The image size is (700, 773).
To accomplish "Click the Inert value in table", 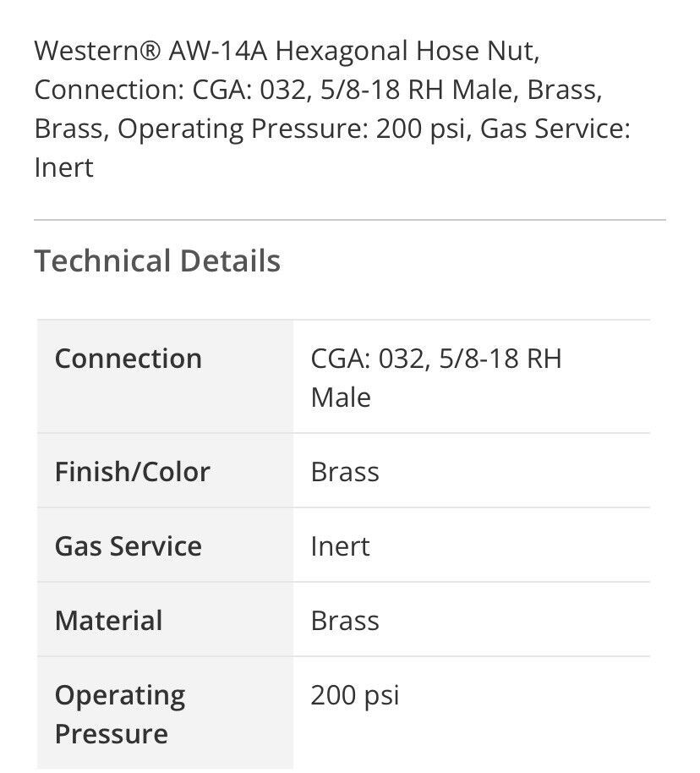I will 340,546.
